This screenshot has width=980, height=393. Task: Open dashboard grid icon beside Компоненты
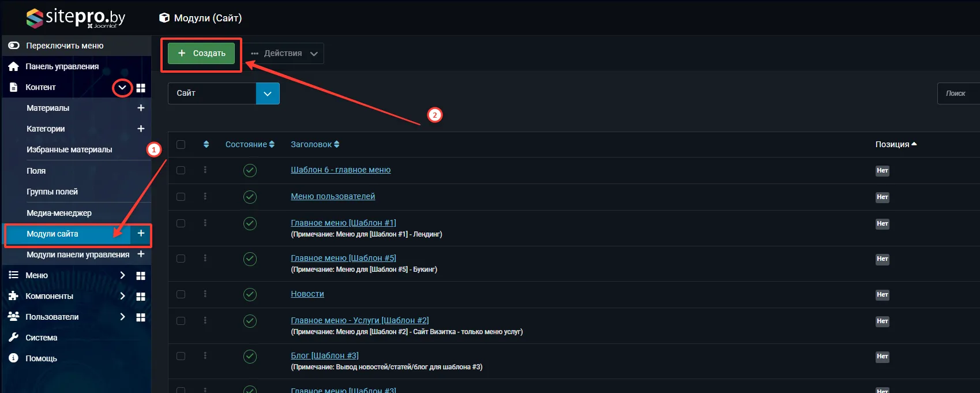(x=141, y=297)
